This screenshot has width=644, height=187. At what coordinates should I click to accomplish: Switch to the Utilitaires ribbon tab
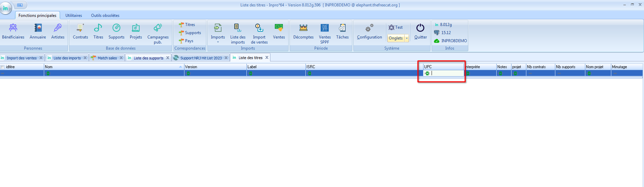(74, 16)
